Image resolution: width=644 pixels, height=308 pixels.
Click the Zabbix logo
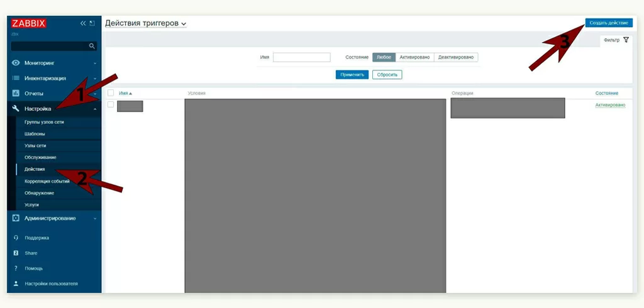coord(28,23)
